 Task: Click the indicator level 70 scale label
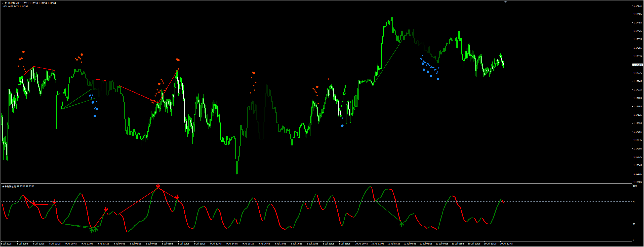(634, 202)
